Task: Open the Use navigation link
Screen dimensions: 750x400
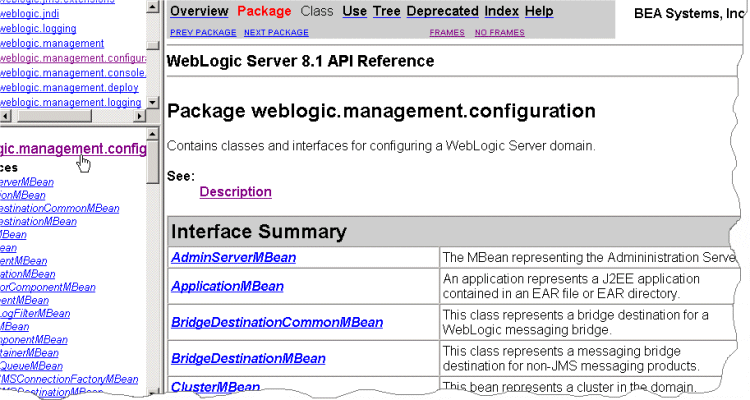Action: 354,11
